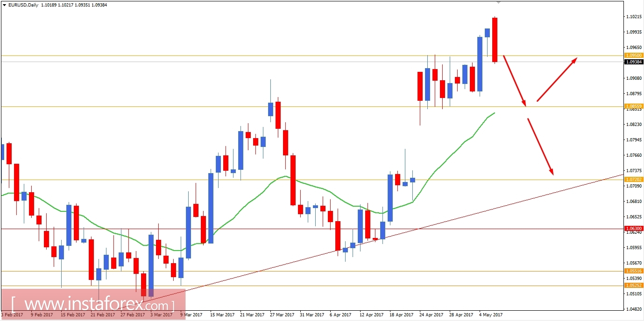
Task: Click the 1.07945 value on price axis
Action: click(x=634, y=140)
